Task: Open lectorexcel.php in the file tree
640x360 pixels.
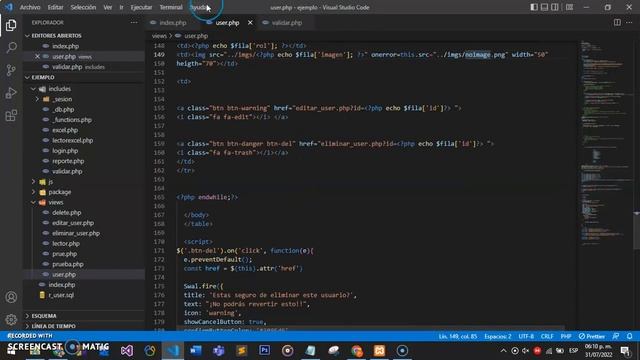Action: [x=72, y=140]
